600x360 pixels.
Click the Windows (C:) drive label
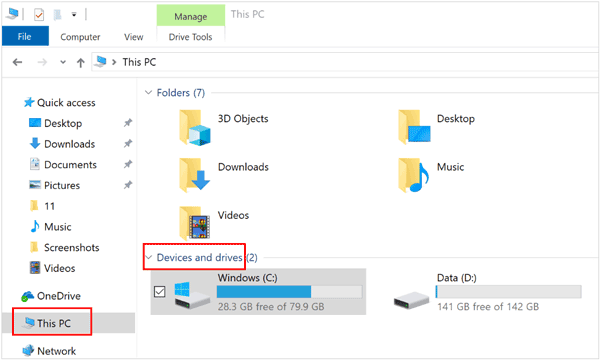click(x=248, y=278)
